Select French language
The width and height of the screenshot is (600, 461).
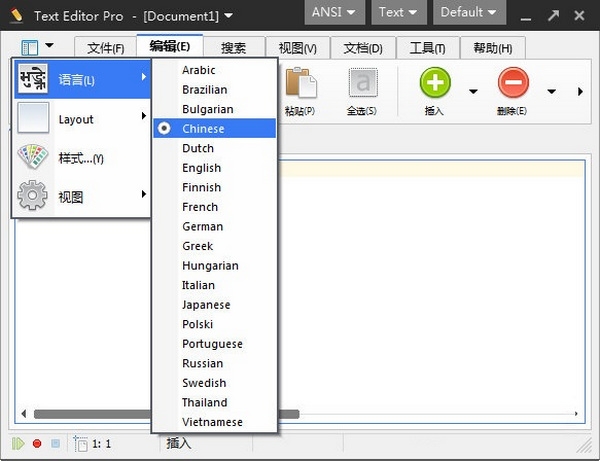[x=214, y=207]
